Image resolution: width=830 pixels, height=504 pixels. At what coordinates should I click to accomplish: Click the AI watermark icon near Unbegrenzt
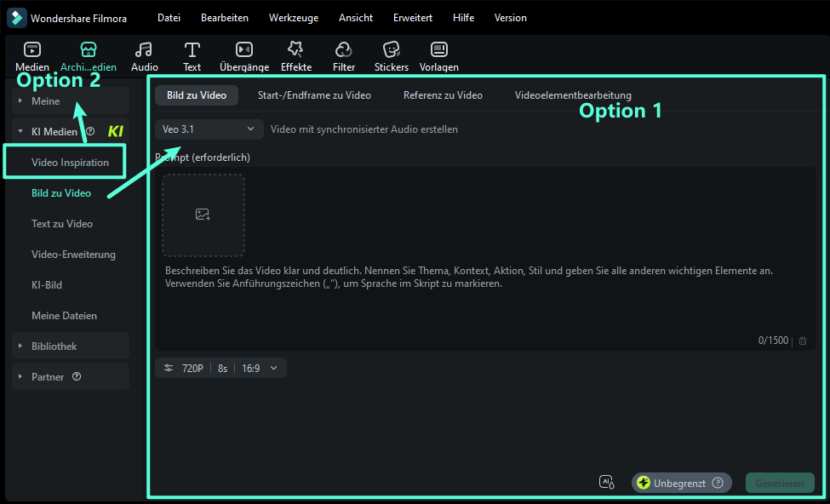(x=607, y=483)
